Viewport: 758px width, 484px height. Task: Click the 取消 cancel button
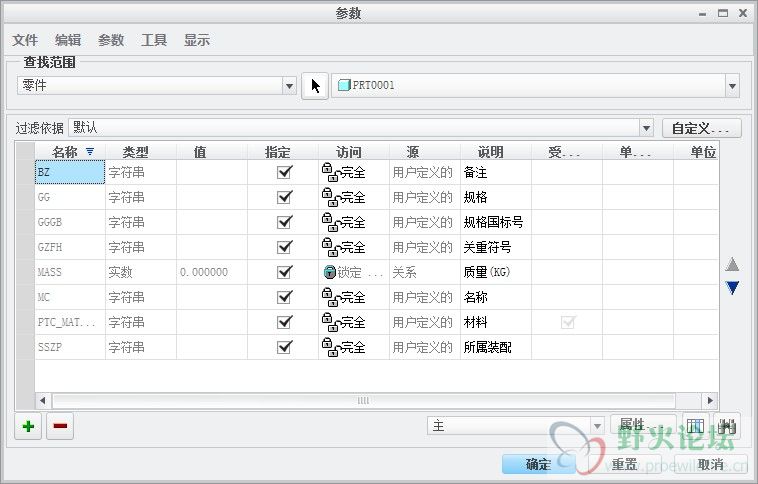tap(710, 464)
